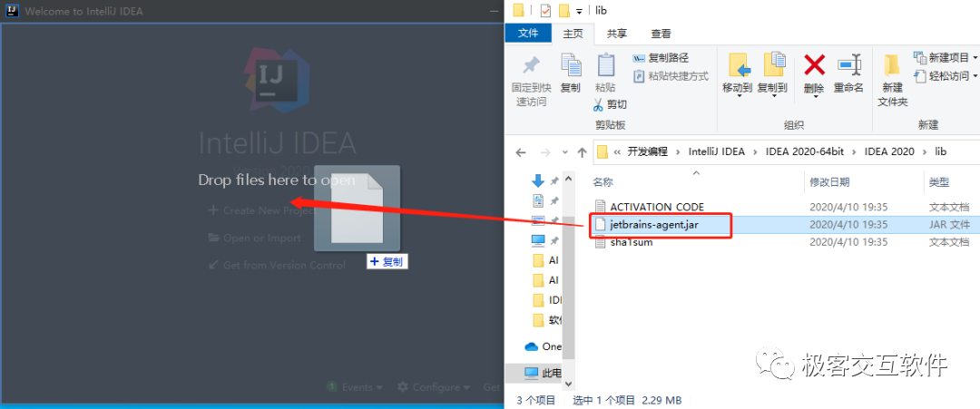
Task: Select the ACTIVATION_CODE file
Action: 657,207
